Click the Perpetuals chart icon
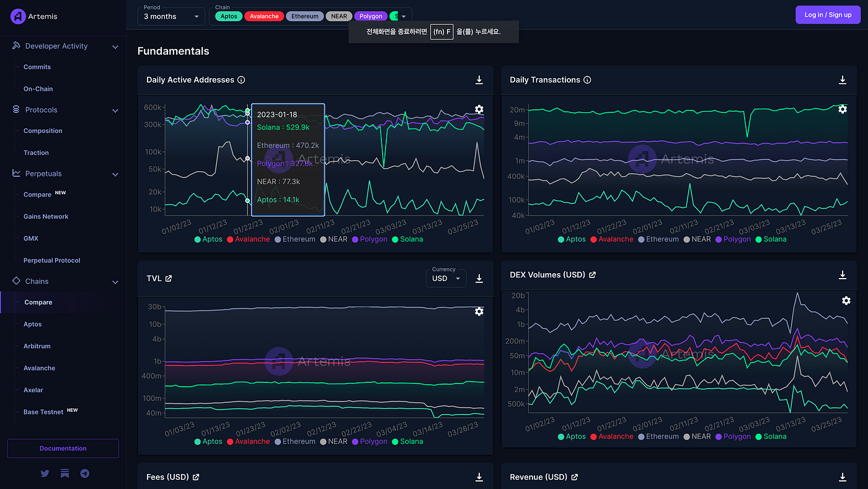The image size is (868, 489). pos(16,174)
